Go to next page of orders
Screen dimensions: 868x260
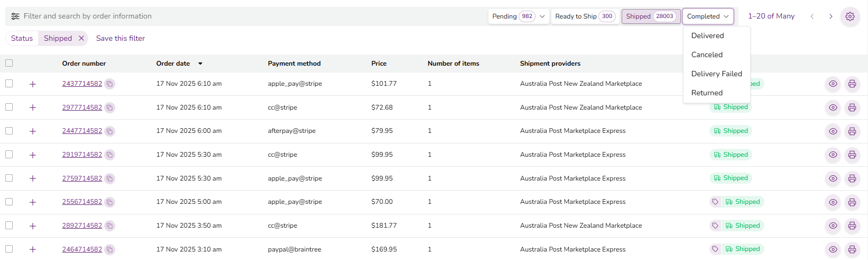click(830, 16)
